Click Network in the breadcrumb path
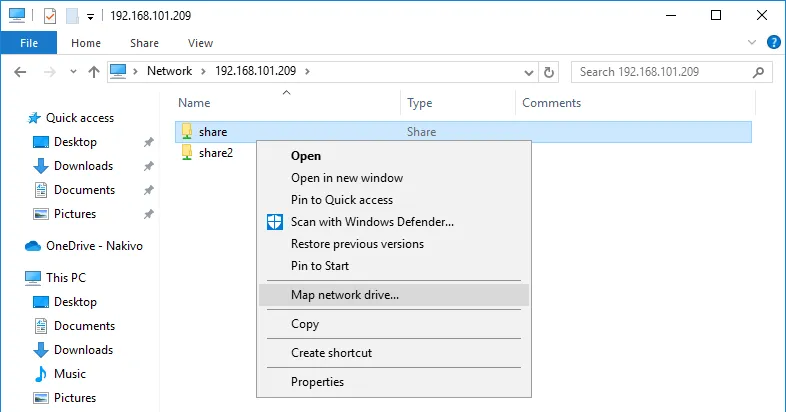Viewport: 786px width, 412px height. (x=169, y=71)
